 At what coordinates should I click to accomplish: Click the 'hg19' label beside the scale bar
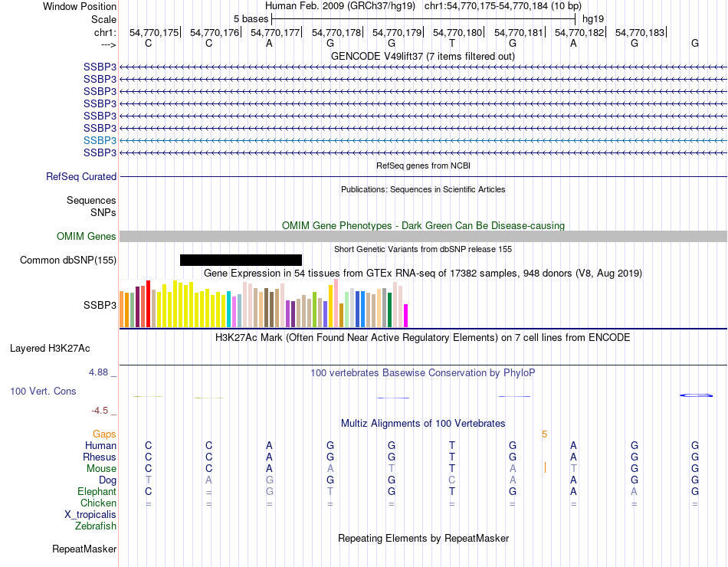593,19
